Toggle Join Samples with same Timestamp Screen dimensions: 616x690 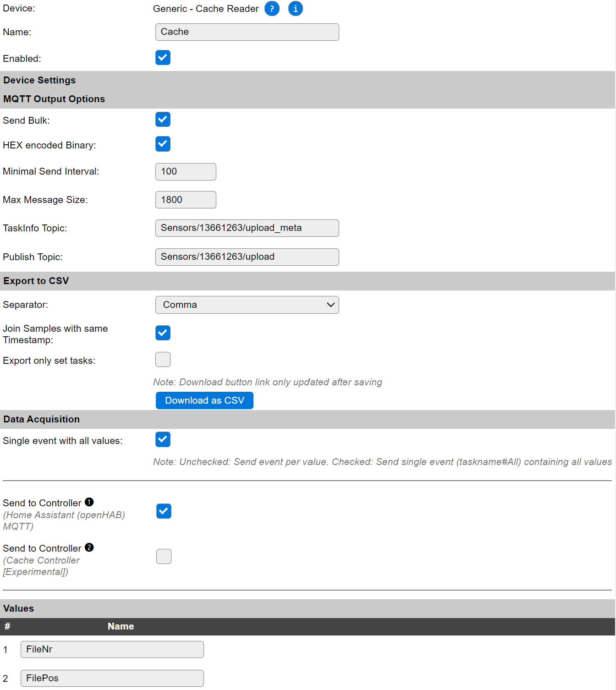pyautogui.click(x=163, y=333)
